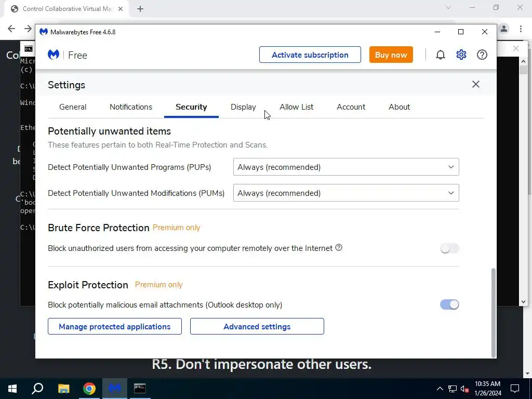The height and width of the screenshot is (399, 532).
Task: Toggle block malicious email attachments switch
Action: click(449, 304)
